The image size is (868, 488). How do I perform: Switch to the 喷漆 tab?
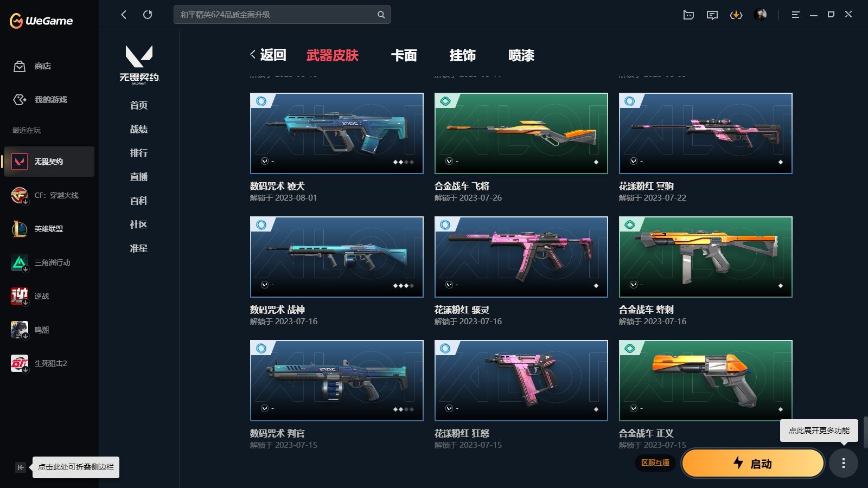(x=521, y=55)
